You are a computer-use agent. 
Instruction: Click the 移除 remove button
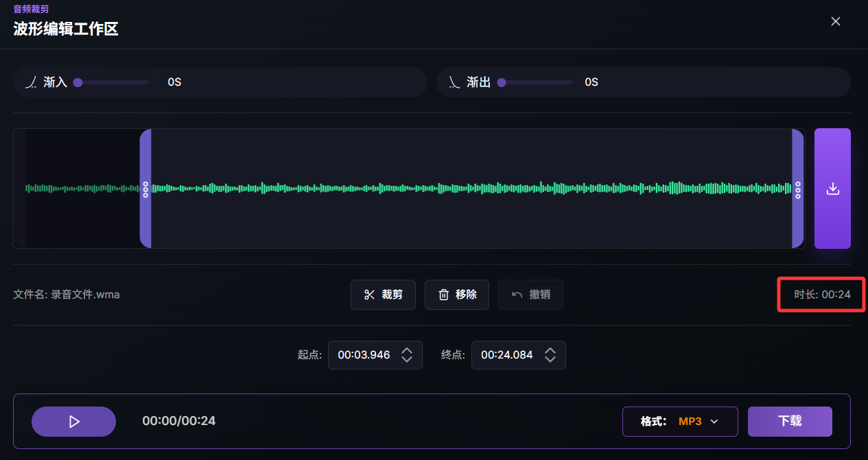[457, 295]
